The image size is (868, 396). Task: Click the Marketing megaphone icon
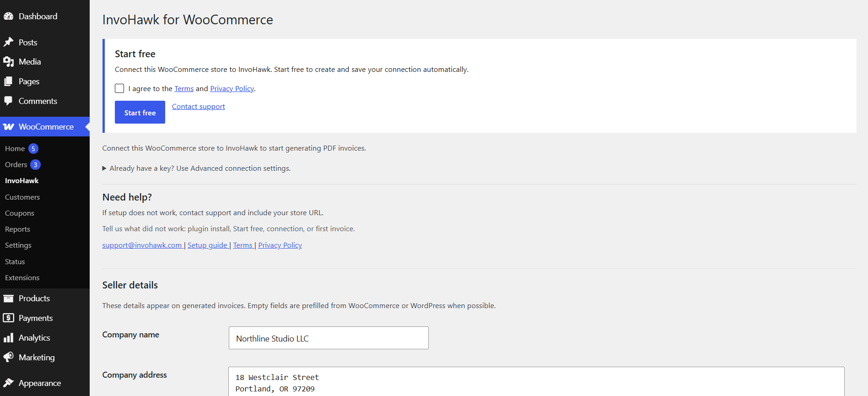pos(8,357)
